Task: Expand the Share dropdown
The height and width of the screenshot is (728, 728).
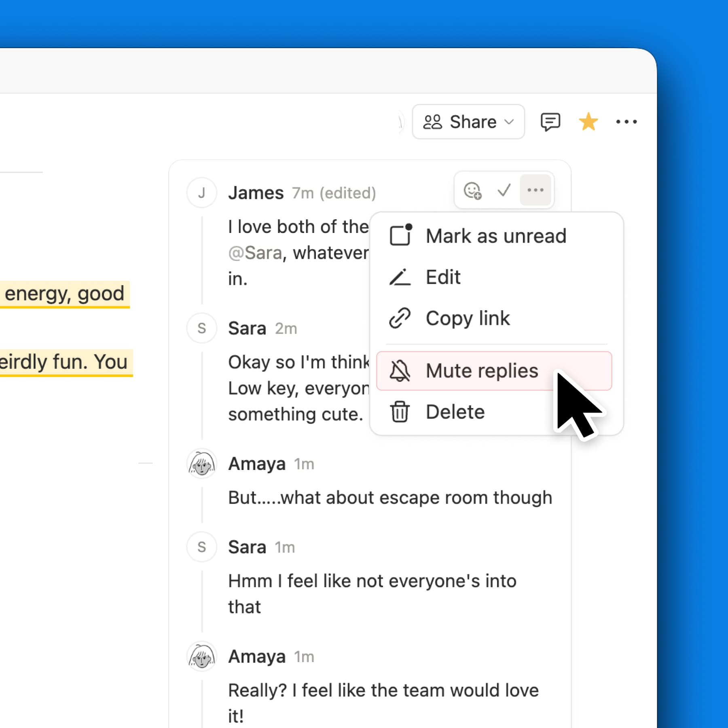Action: (468, 122)
